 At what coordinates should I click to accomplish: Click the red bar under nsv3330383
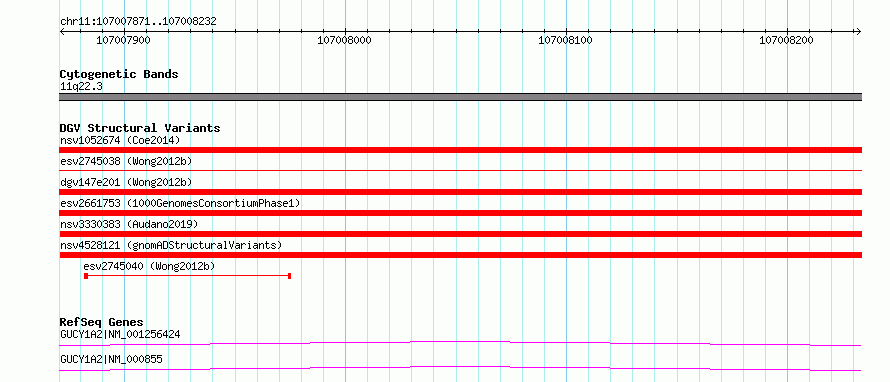tap(460, 234)
